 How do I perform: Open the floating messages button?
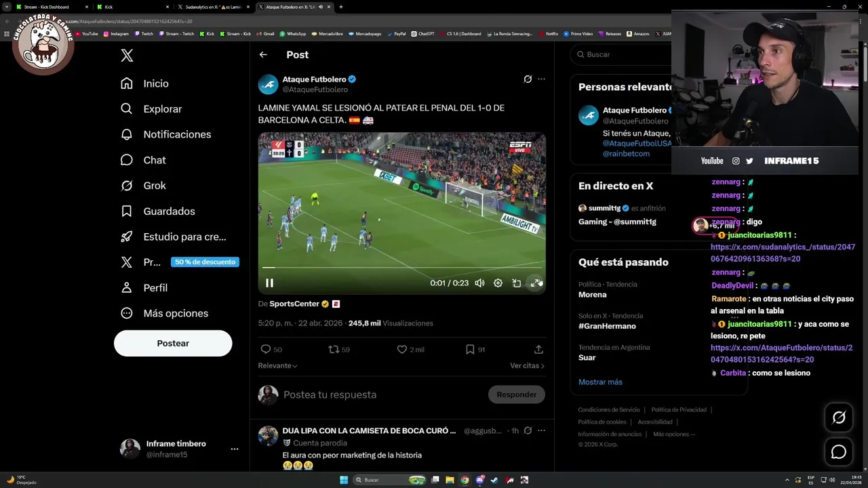(839, 451)
